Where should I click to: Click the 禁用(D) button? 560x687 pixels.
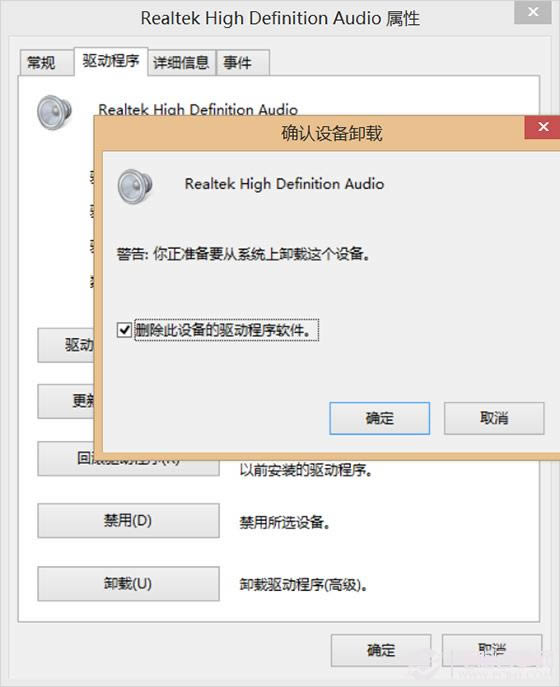[128, 521]
